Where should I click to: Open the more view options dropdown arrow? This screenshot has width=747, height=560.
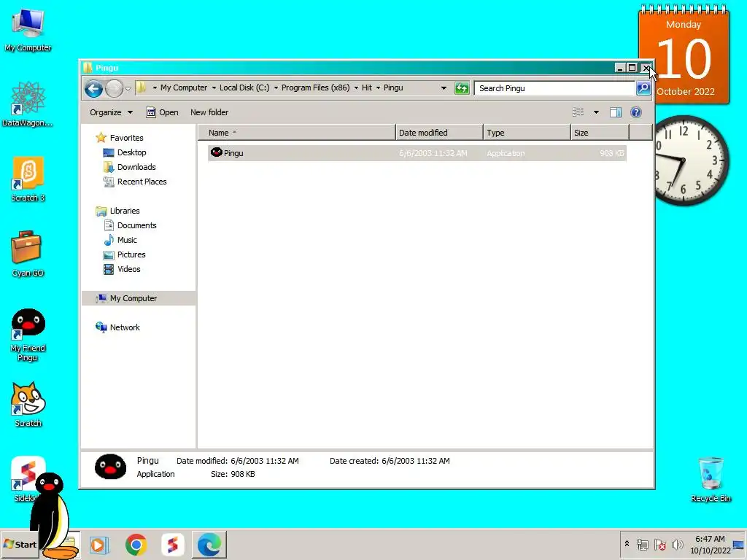point(596,112)
